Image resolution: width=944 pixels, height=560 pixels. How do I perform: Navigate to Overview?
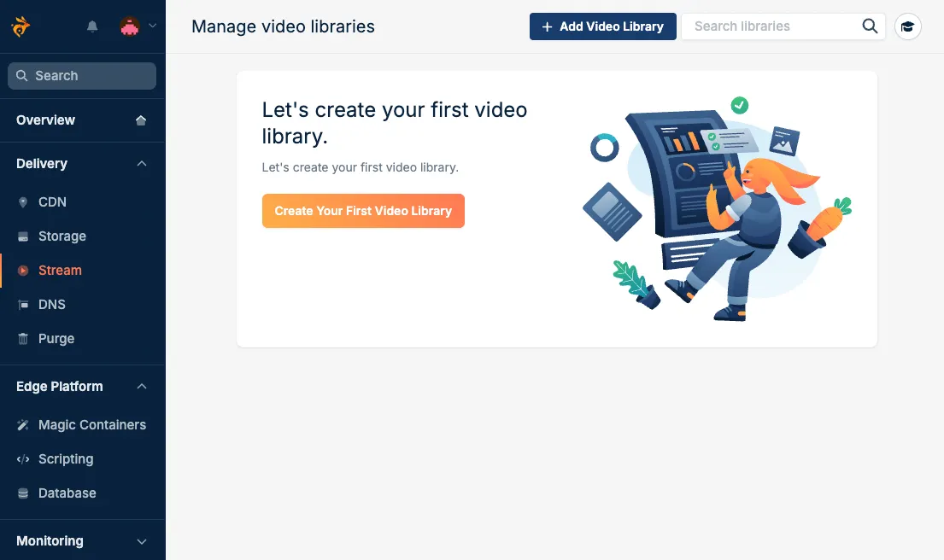tap(45, 120)
